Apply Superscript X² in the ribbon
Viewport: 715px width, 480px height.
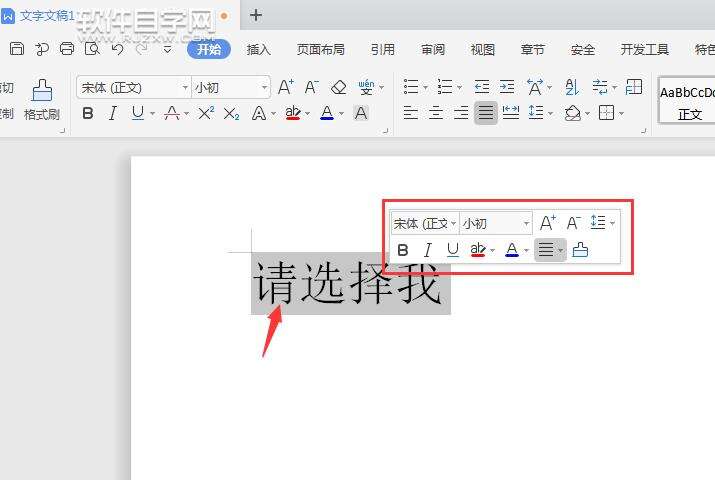(x=206, y=113)
